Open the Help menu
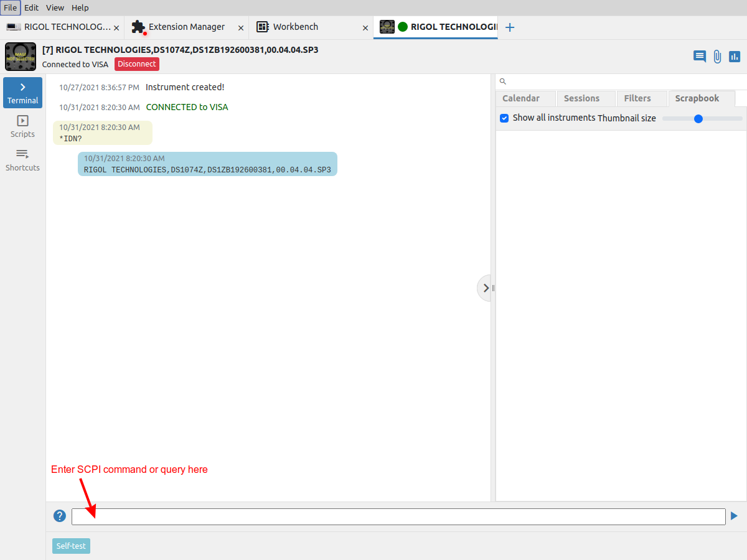747x560 pixels. (80, 7)
